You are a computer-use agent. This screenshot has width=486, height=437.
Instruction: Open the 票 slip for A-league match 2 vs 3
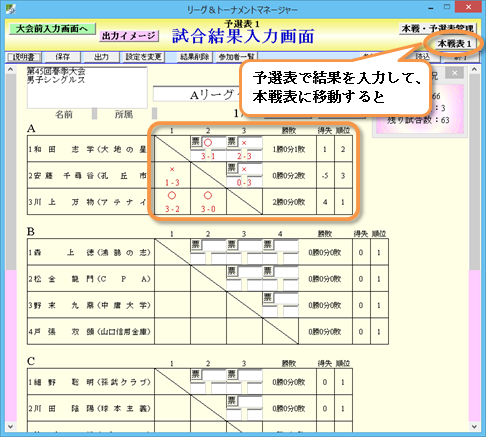[232, 168]
